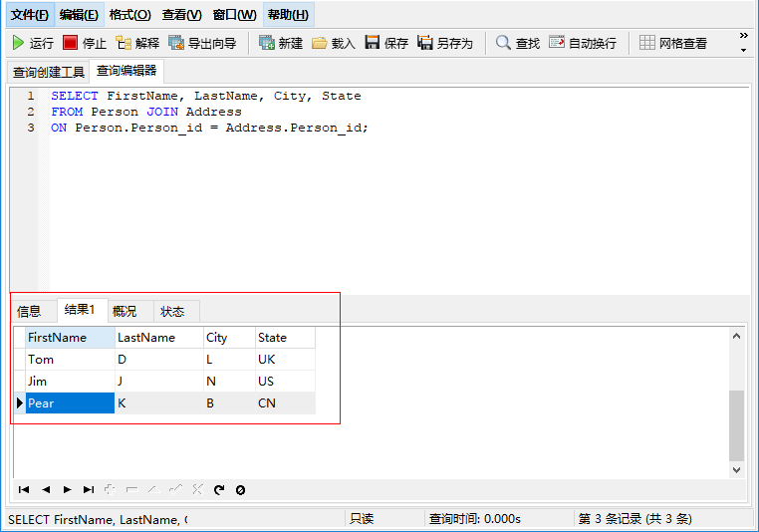Select the Jim cell
Image resolution: width=759 pixels, height=532 pixels.
[70, 381]
